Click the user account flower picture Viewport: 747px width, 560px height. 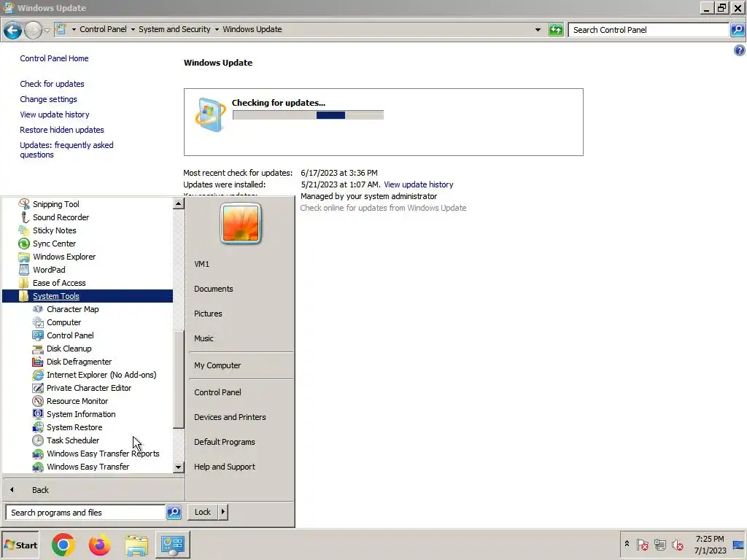pos(241,223)
